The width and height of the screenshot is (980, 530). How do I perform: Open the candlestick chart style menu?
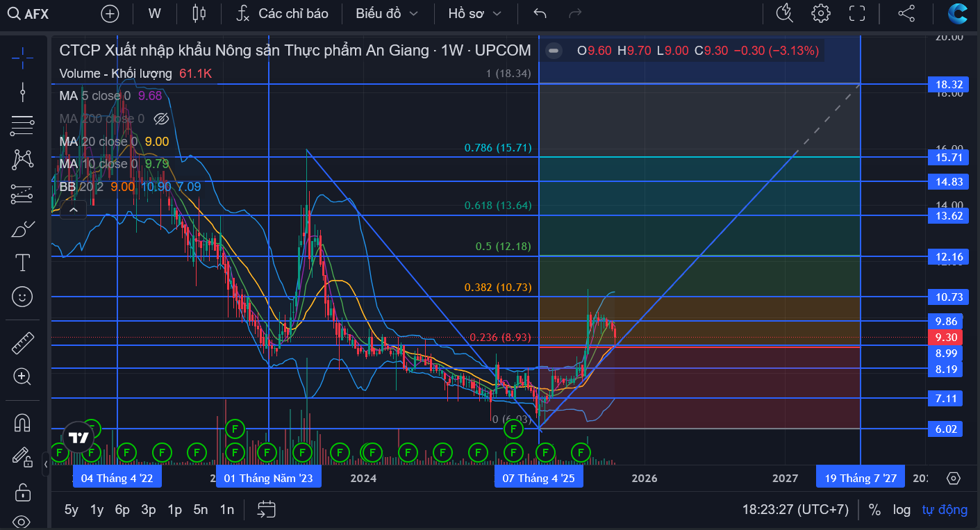pyautogui.click(x=199, y=13)
